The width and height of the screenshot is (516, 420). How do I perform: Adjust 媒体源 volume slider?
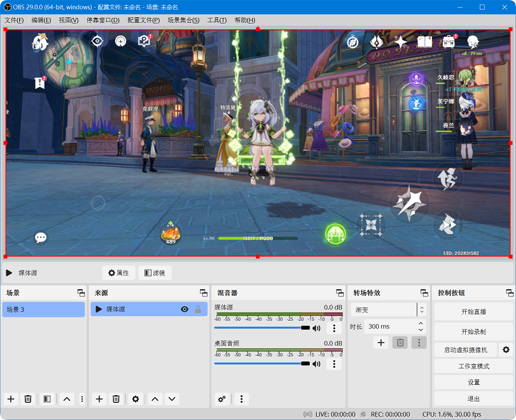point(262,328)
